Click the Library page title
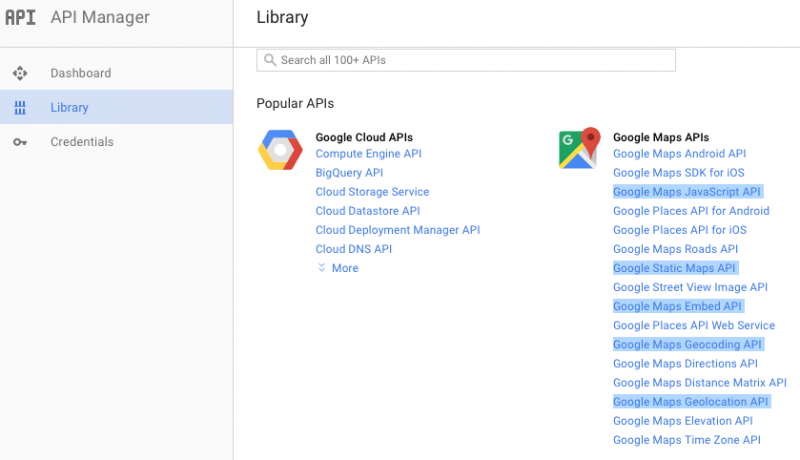Viewport: 800px width, 460px height. (282, 17)
